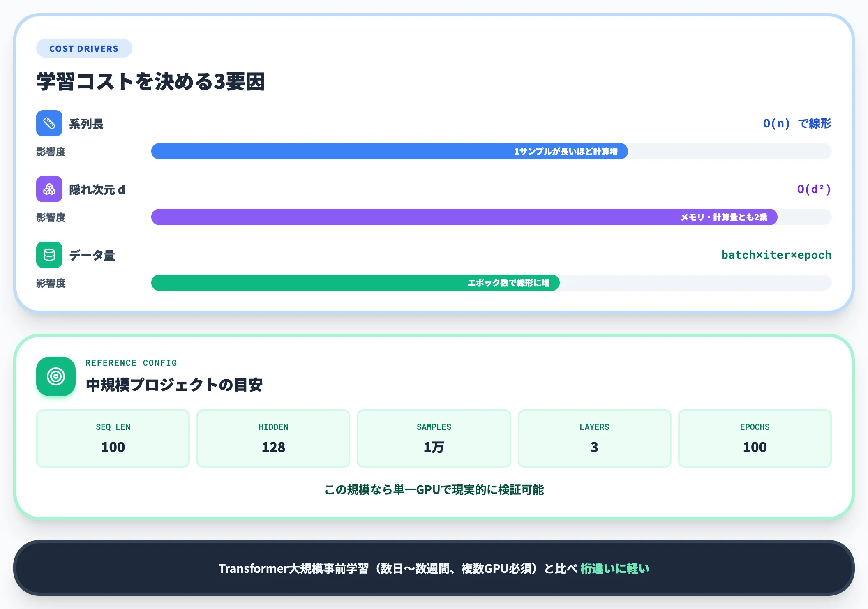Select the SAMPLES 1万 card

coord(434,438)
